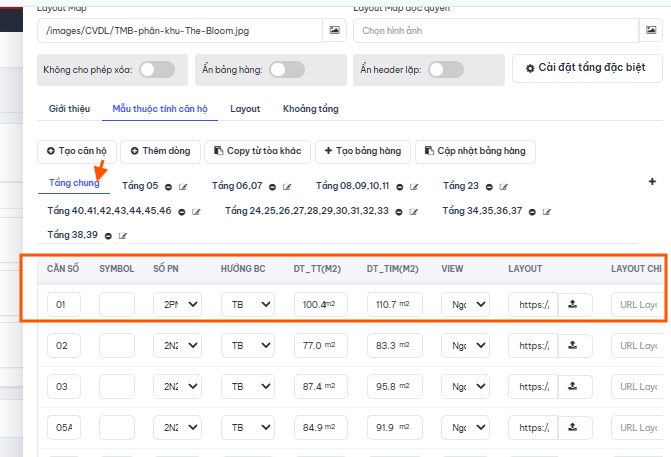This screenshot has height=457, width=671.
Task: Click DT_TT(M2) field in row 05A
Action: coord(321,427)
